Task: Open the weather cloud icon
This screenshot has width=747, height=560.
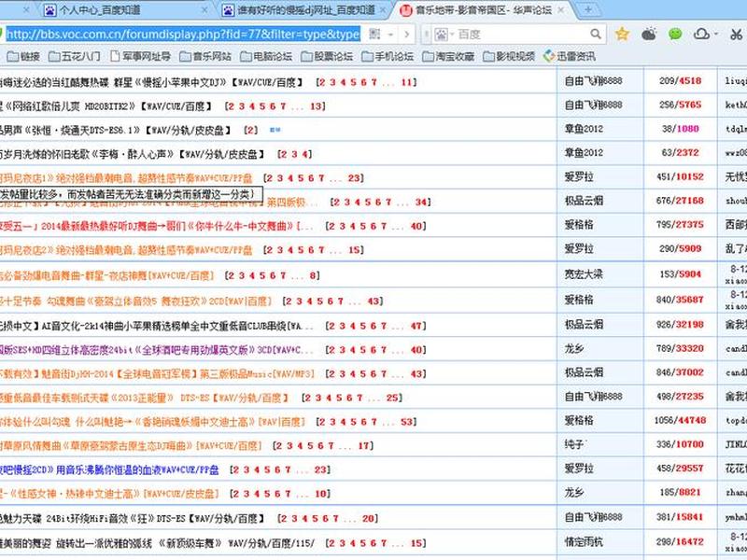Action: click(649, 35)
